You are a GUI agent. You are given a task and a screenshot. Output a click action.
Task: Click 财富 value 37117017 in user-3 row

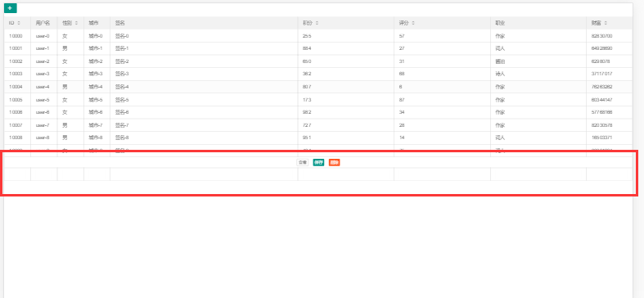pos(601,74)
